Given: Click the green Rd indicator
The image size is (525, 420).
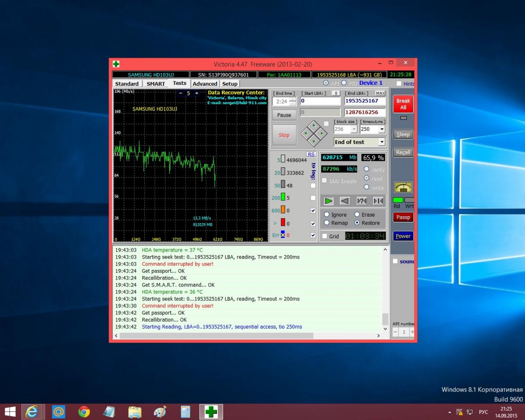Looking at the screenshot, I should tap(398, 200).
